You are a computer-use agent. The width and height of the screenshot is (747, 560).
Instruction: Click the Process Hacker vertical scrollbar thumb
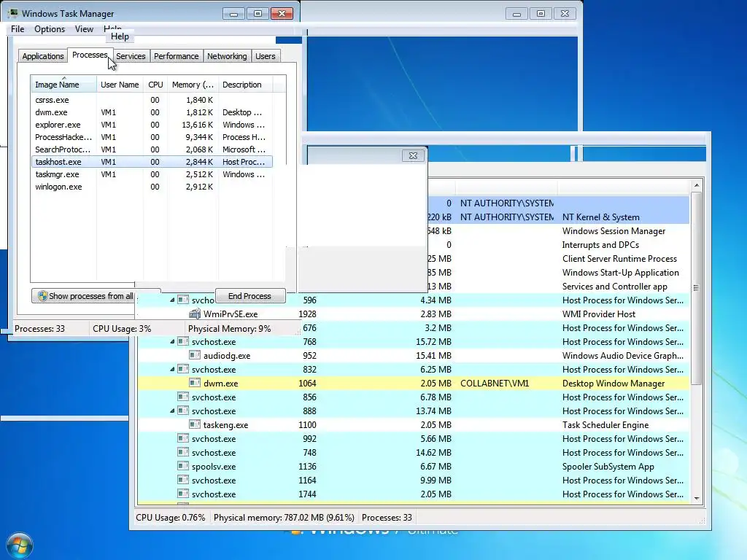tap(697, 287)
